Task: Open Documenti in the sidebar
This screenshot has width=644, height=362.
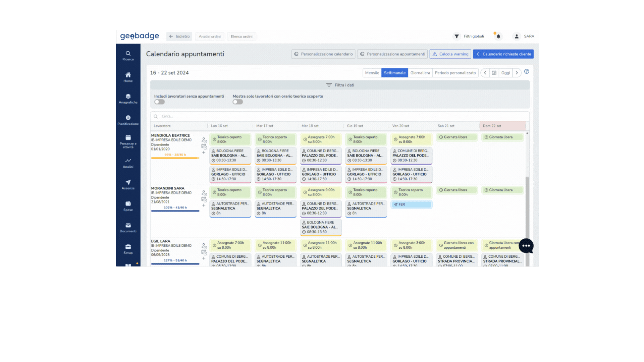Action: 128,228
